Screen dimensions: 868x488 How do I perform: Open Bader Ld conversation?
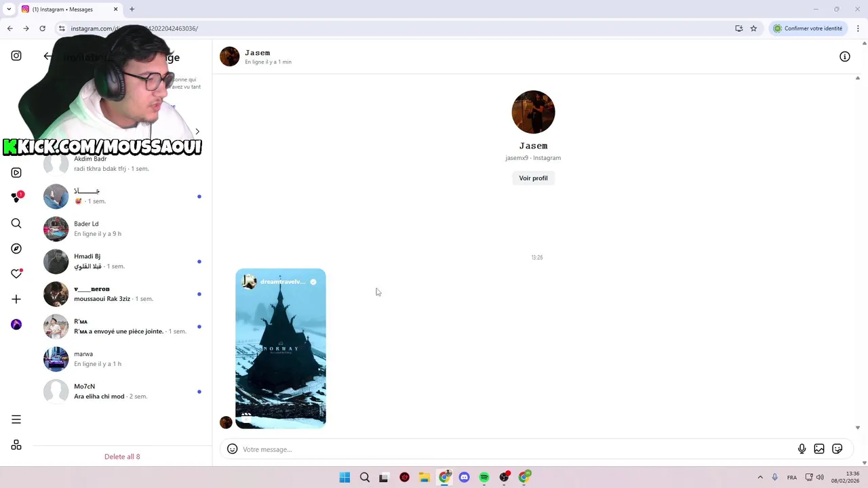click(x=122, y=228)
